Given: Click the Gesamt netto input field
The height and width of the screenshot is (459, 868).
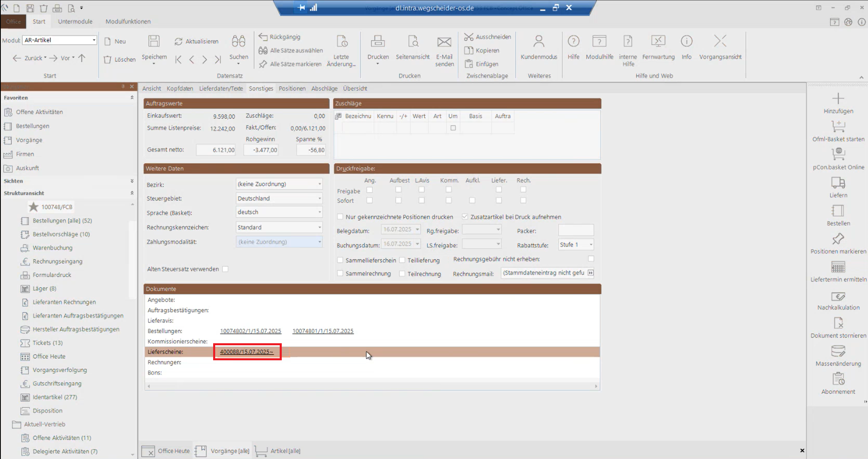Looking at the screenshot, I should pyautogui.click(x=216, y=150).
